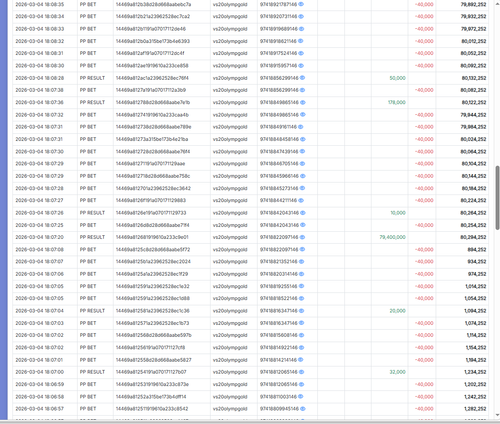
Task: Click the 18:07:36 PP RESULT type cell
Action: (92, 102)
